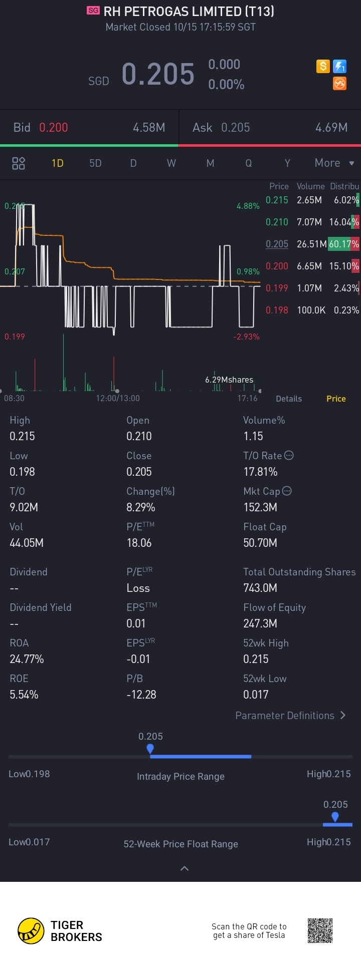This screenshot has height=980, width=361.
Task: Tap the Ask 0.205 quote
Action: [270, 128]
